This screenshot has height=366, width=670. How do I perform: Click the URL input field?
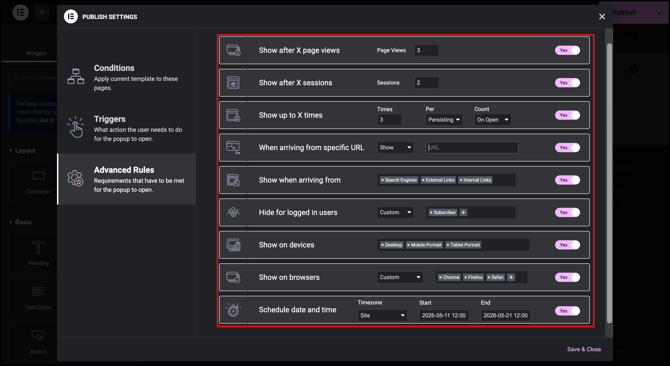point(472,148)
